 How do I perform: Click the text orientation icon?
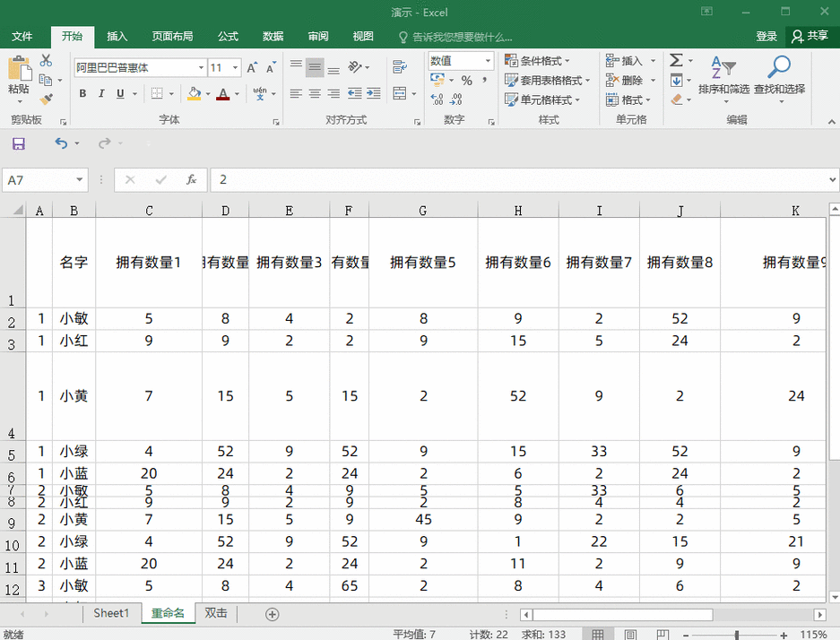point(355,67)
